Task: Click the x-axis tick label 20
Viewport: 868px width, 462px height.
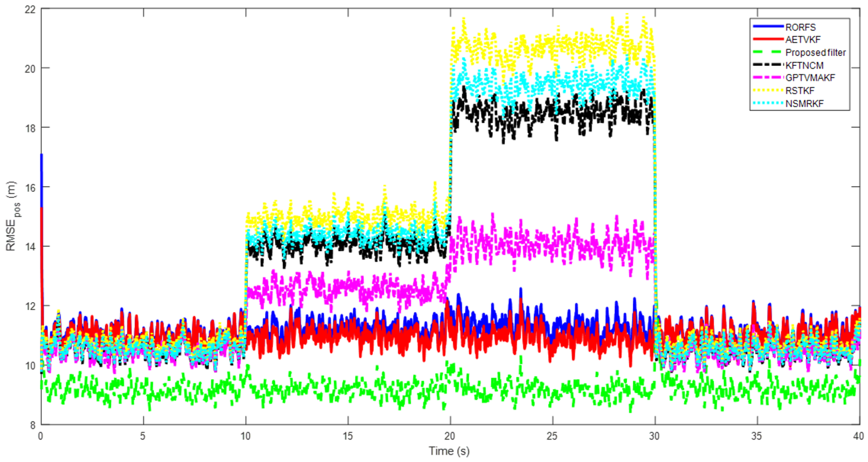Action: pyautogui.click(x=449, y=436)
